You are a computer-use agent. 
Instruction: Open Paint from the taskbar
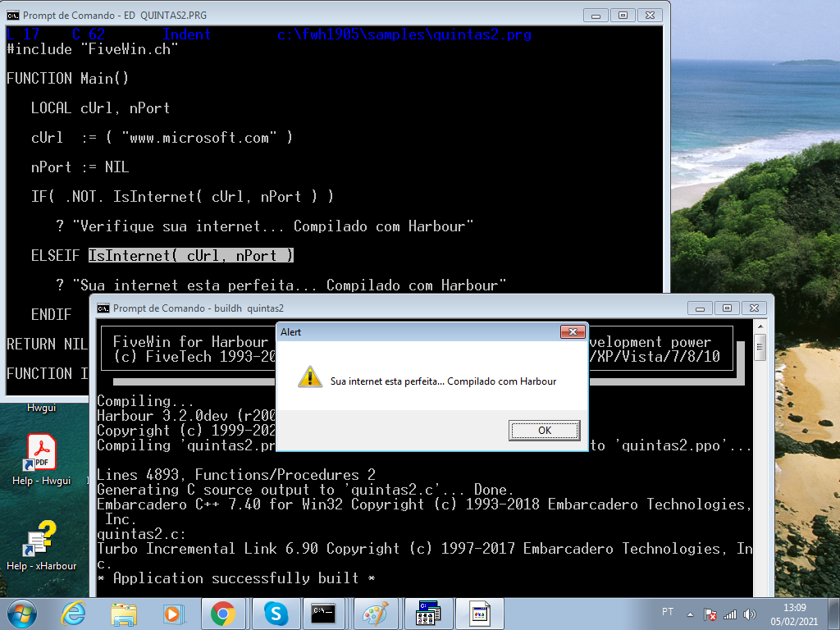pos(376,614)
